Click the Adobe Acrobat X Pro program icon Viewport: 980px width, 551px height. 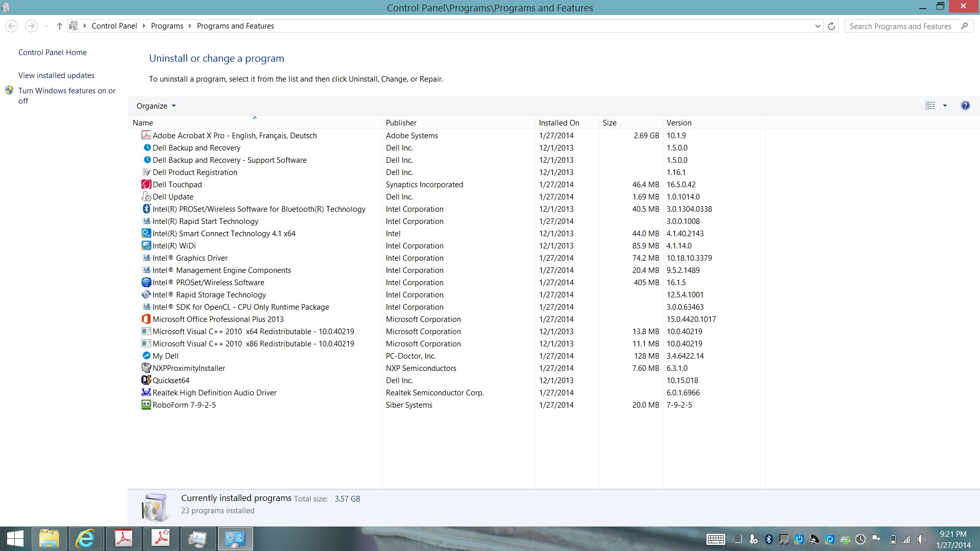(x=146, y=135)
